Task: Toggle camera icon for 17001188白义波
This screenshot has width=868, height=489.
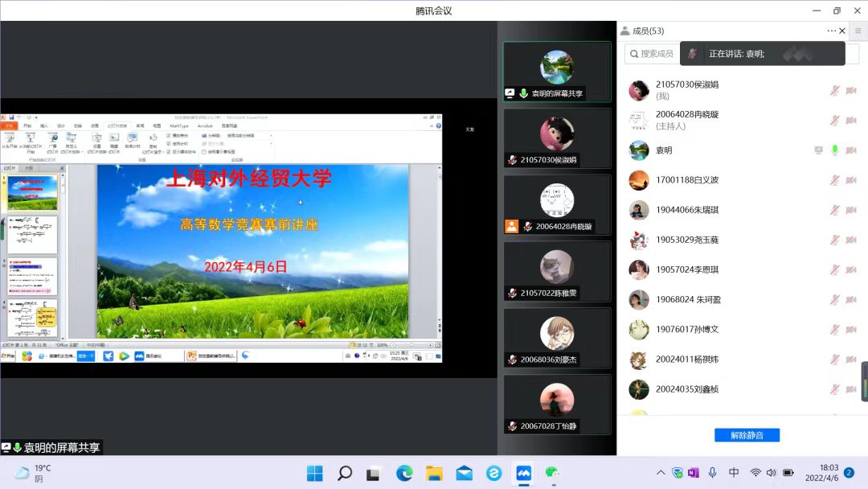Action: click(x=850, y=179)
